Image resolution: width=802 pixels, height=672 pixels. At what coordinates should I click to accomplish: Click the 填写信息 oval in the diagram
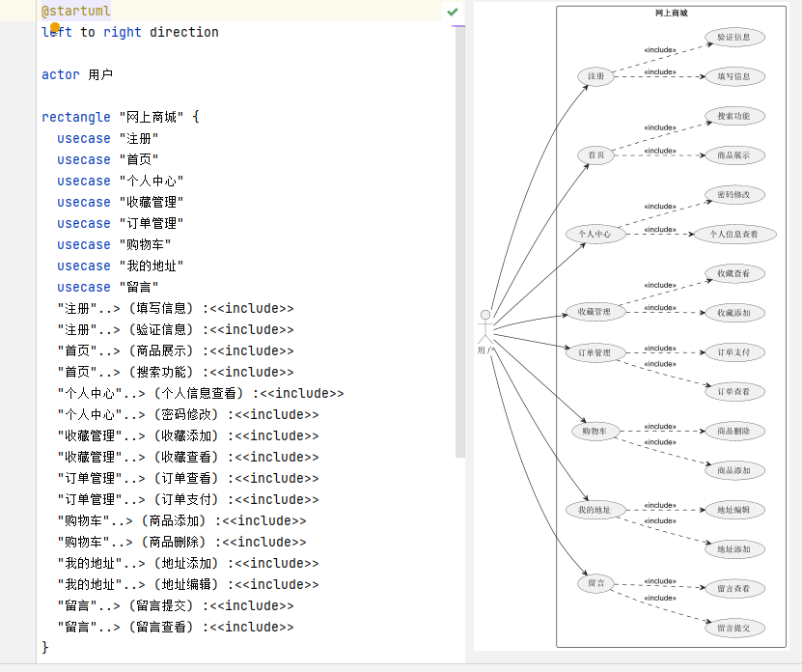coord(734,77)
